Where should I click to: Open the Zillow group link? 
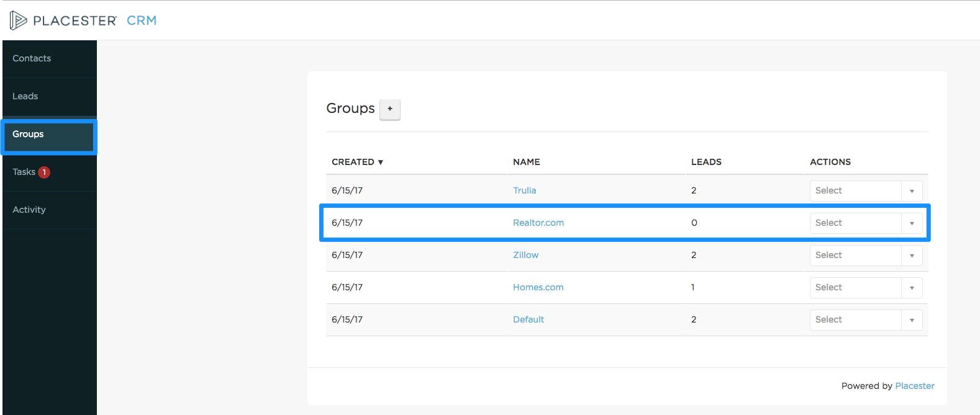click(526, 255)
